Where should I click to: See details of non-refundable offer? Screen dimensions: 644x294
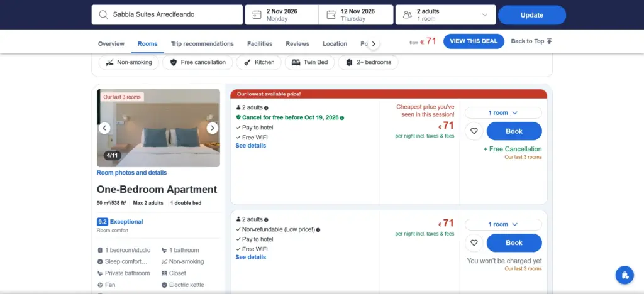[x=250, y=257]
